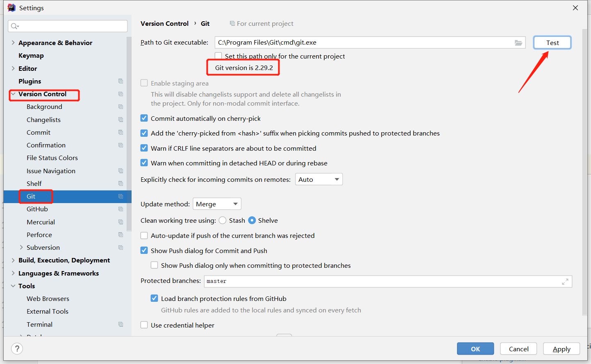Click the project-level icon beside Commit
This screenshot has height=364, width=591.
[120, 132]
